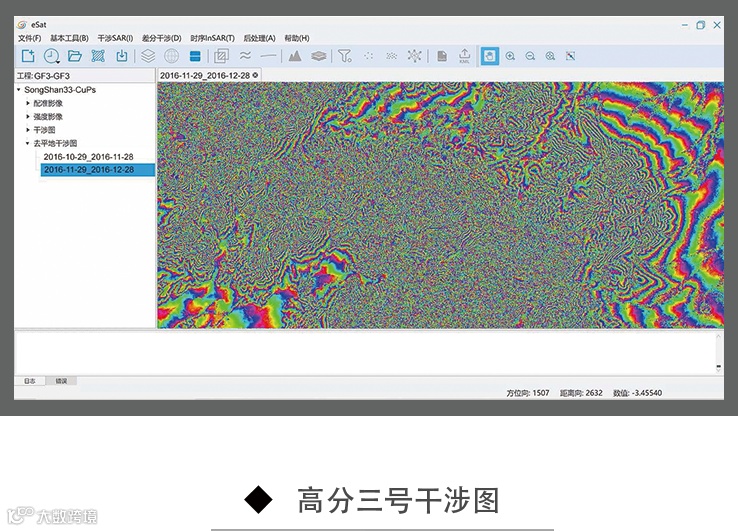738x531 pixels.
Task: Click the dense dots point cloud icon
Action: pos(392,56)
